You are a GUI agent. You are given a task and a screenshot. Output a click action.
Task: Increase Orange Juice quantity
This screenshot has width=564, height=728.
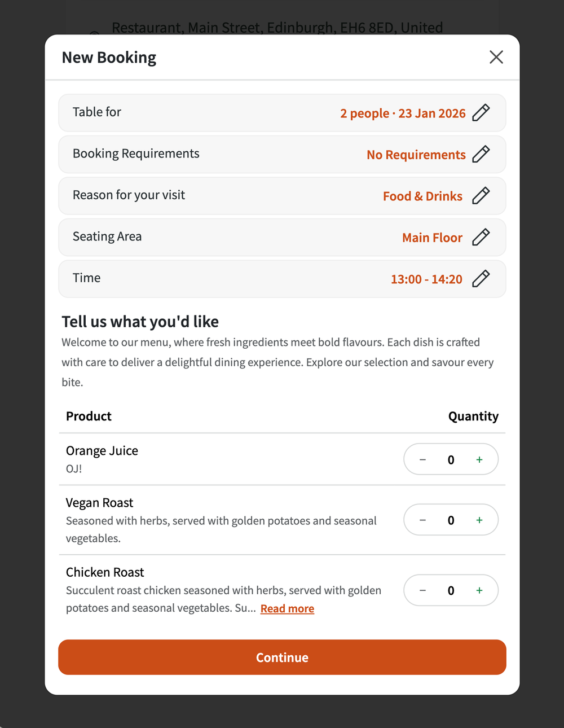[x=479, y=459]
